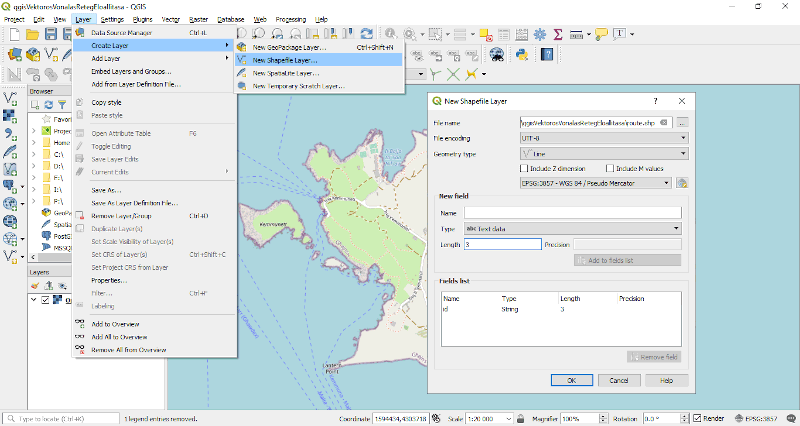Open a project with the folder icon
This screenshot has height=426, width=800.
33,34
